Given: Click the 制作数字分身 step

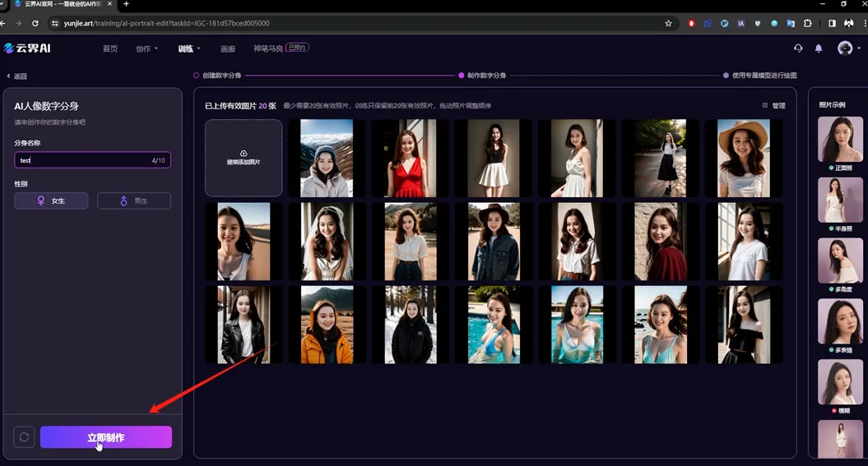Looking at the screenshot, I should (x=482, y=75).
